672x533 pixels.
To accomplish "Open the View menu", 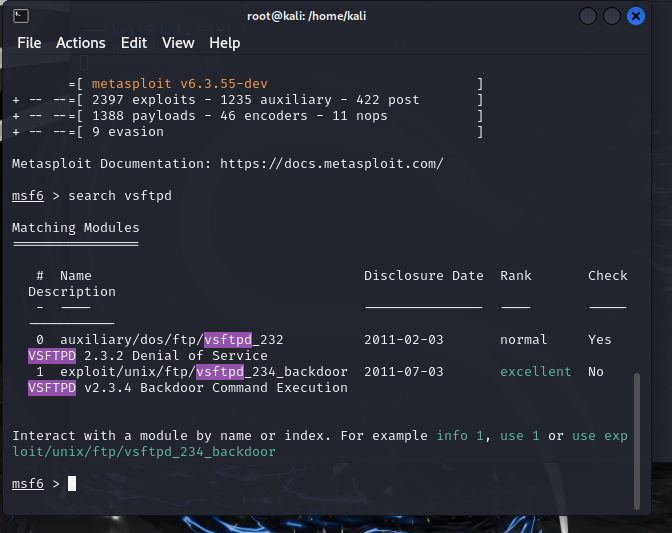I will pos(178,43).
